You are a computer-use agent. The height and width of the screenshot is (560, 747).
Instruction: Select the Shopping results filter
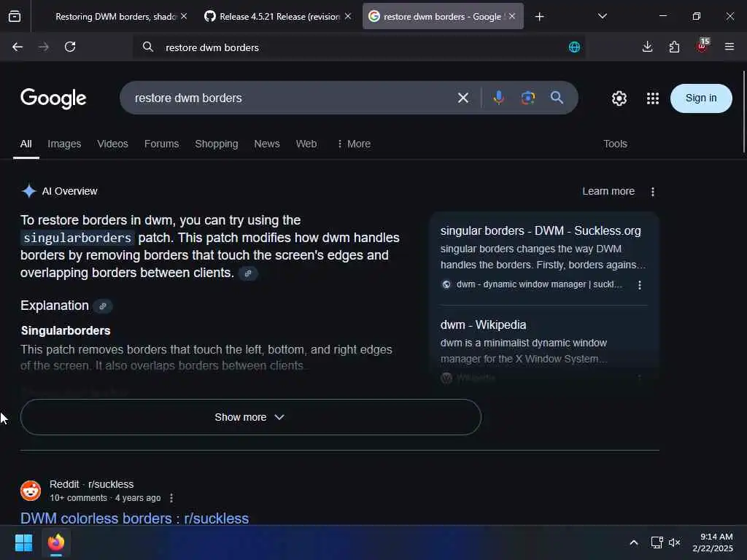pos(216,144)
